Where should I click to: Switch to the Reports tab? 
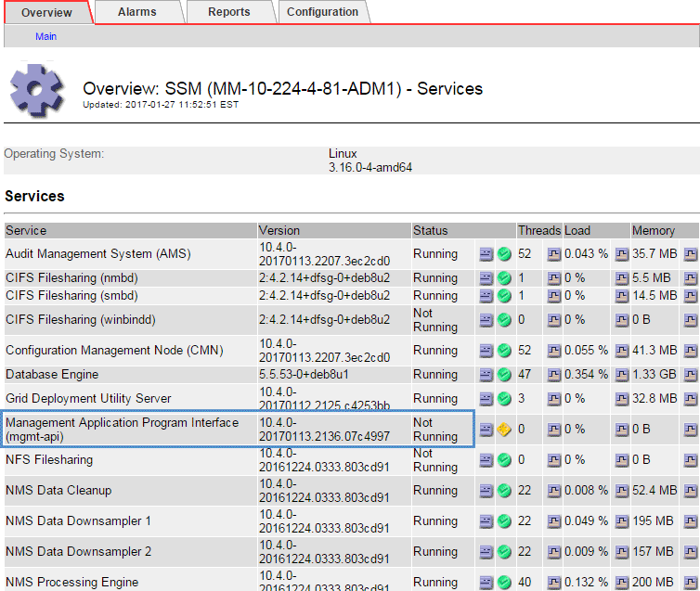228,12
